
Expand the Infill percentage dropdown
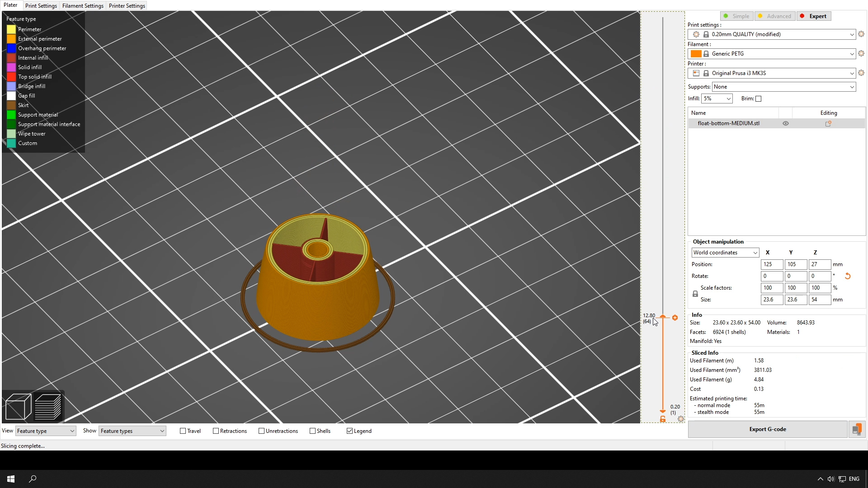[717, 99]
